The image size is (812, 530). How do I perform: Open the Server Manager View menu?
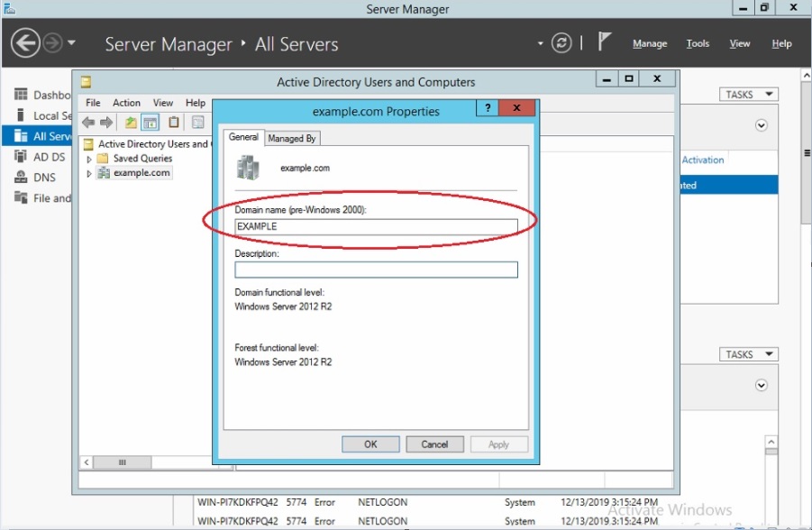(740, 44)
